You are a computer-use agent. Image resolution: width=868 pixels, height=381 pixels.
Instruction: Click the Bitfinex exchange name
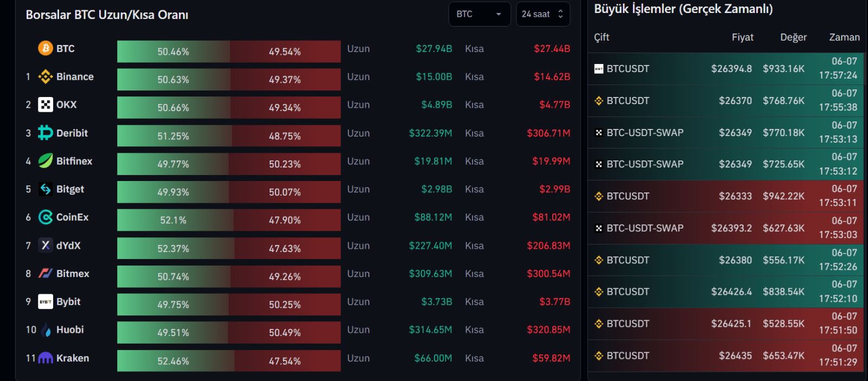click(74, 161)
